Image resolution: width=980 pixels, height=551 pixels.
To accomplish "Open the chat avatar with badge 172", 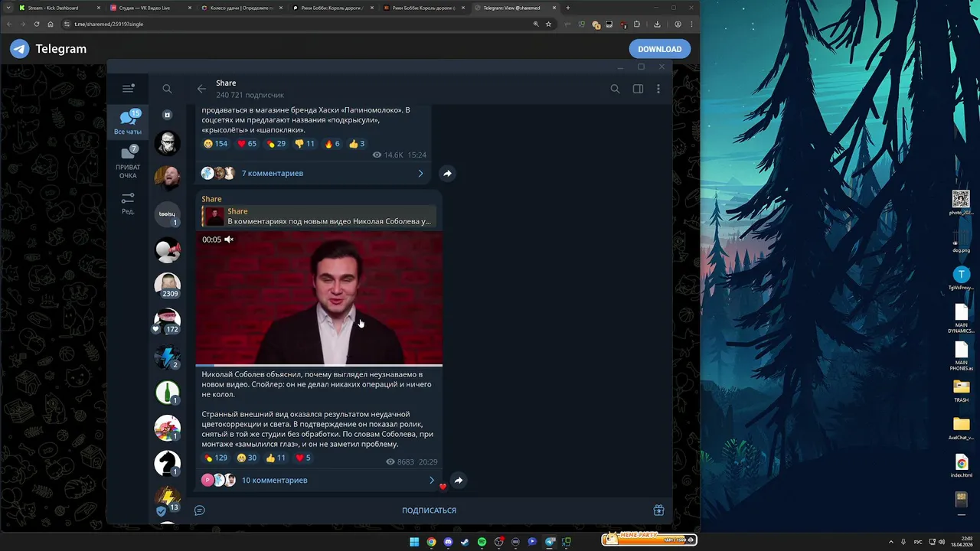I will pyautogui.click(x=167, y=321).
